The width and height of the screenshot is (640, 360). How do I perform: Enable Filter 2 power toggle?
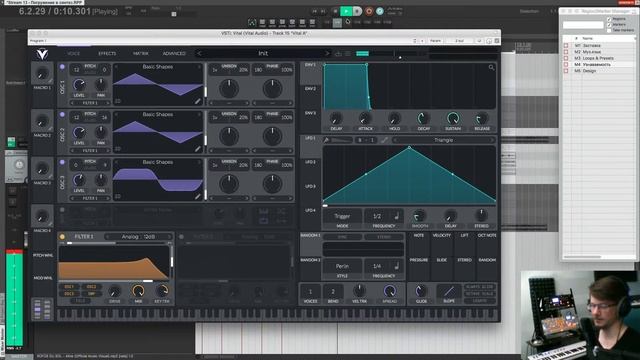(x=181, y=236)
